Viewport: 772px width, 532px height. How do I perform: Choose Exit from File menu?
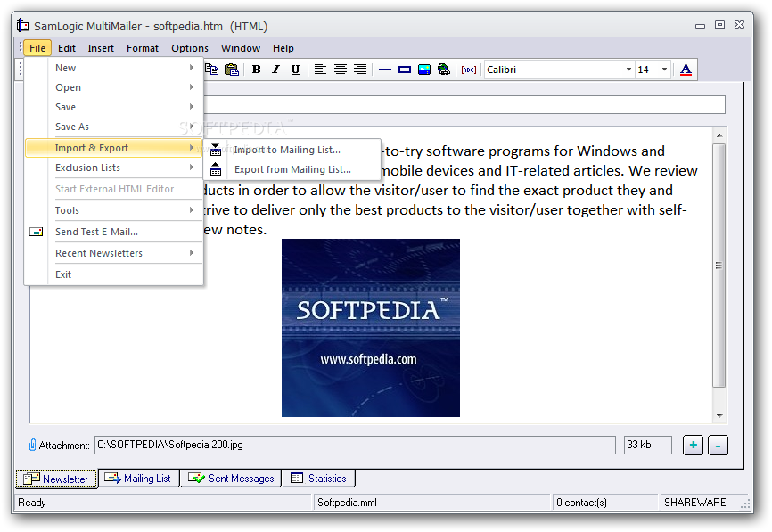[x=114, y=274]
